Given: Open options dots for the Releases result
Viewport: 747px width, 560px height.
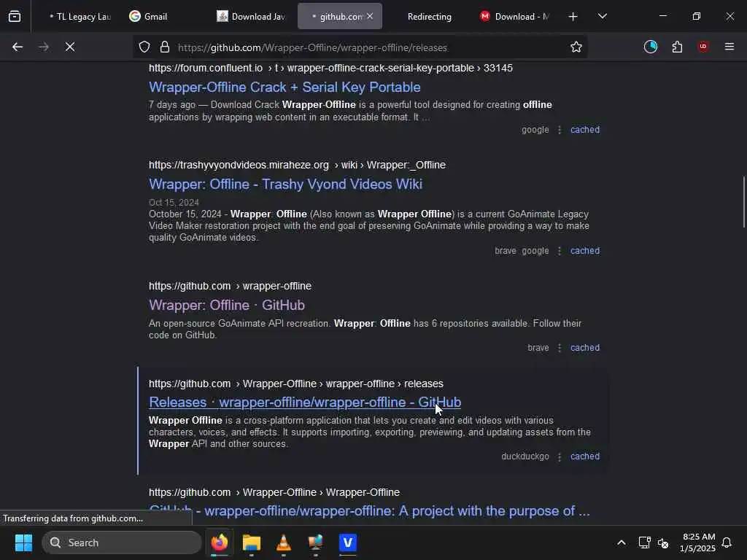Looking at the screenshot, I should [x=560, y=456].
